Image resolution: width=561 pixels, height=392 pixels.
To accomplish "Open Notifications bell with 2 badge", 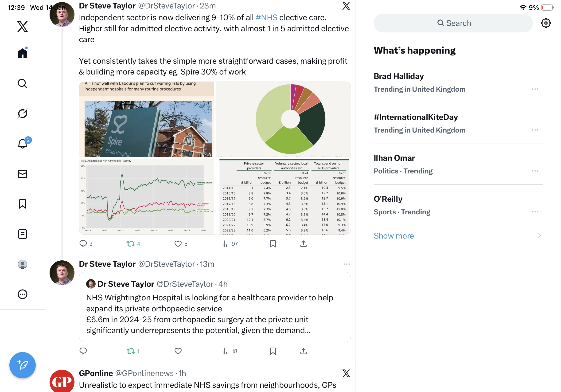I will tap(23, 144).
